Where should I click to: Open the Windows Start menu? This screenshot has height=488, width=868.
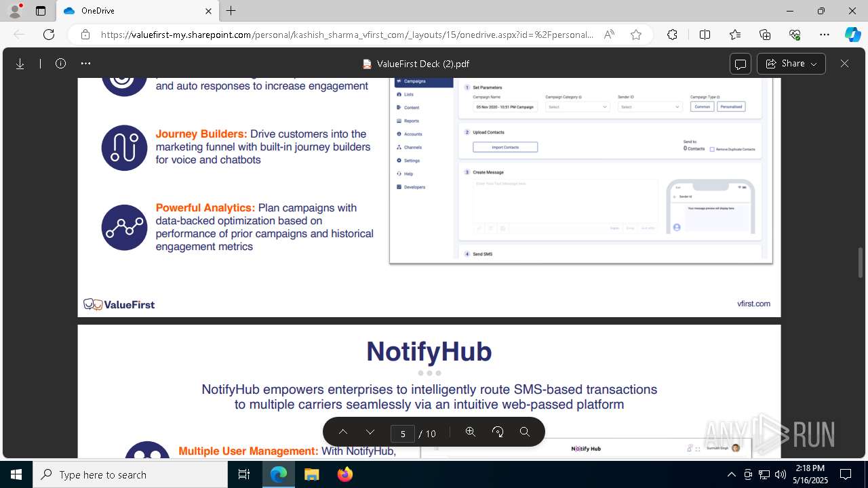[16, 474]
